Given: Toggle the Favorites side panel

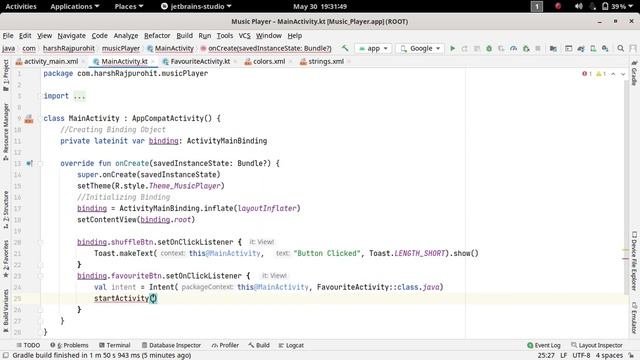Looking at the screenshot, I should pyautogui.click(x=6, y=259).
